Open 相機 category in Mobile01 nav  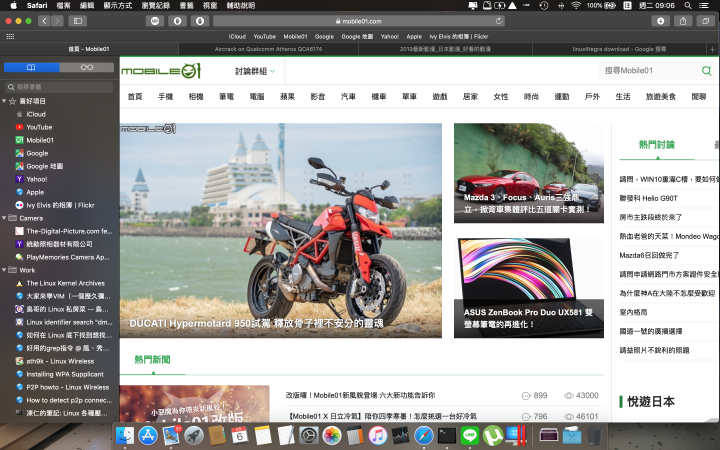(x=196, y=96)
